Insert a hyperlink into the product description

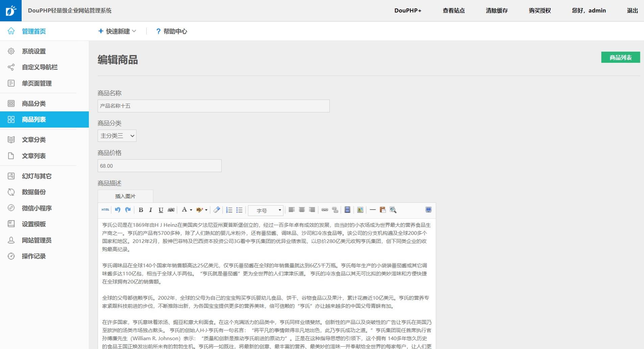pos(325,210)
